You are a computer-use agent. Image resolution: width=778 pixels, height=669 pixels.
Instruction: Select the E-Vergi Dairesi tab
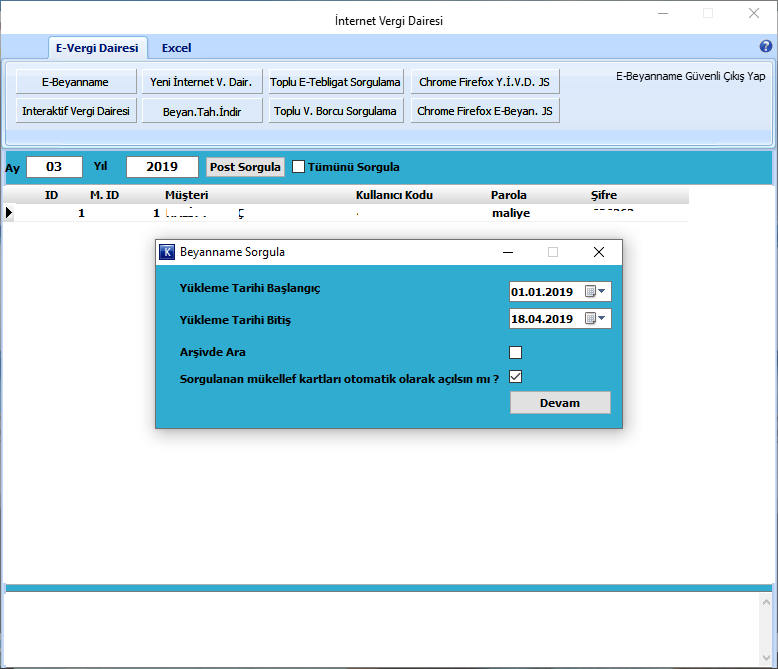coord(98,48)
